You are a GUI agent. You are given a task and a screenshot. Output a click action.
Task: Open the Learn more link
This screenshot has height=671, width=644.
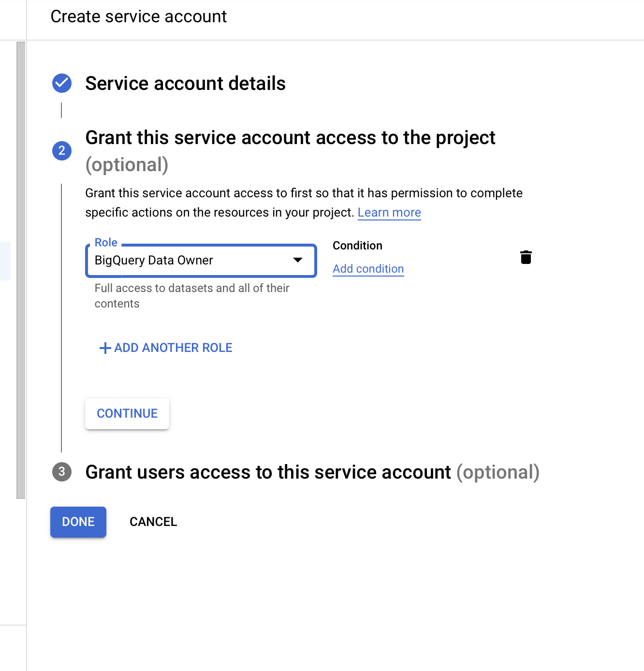coord(389,213)
